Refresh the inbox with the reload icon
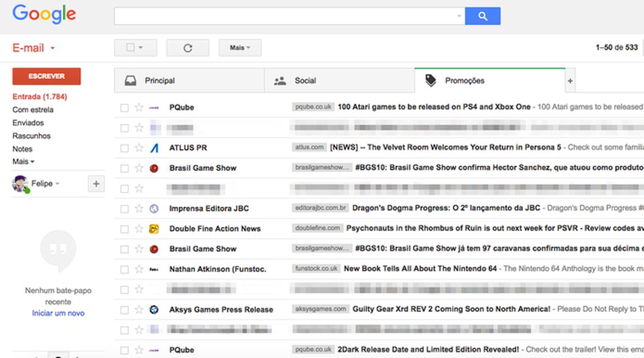Screen dimensions: 644x358 pos(188,48)
